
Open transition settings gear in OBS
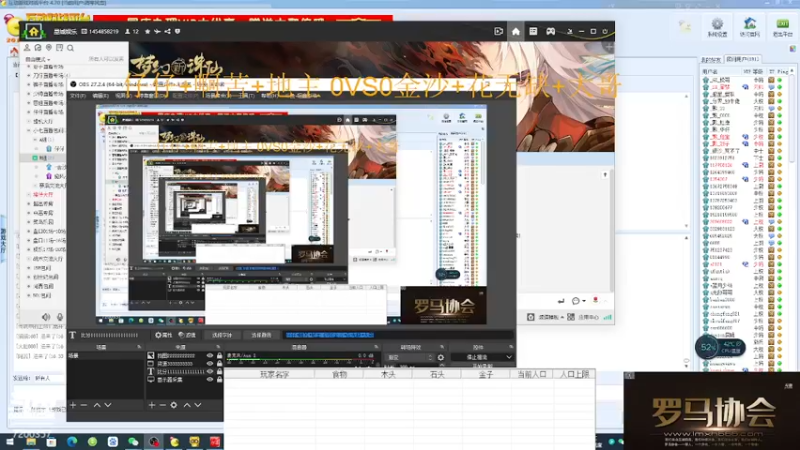coord(441,358)
